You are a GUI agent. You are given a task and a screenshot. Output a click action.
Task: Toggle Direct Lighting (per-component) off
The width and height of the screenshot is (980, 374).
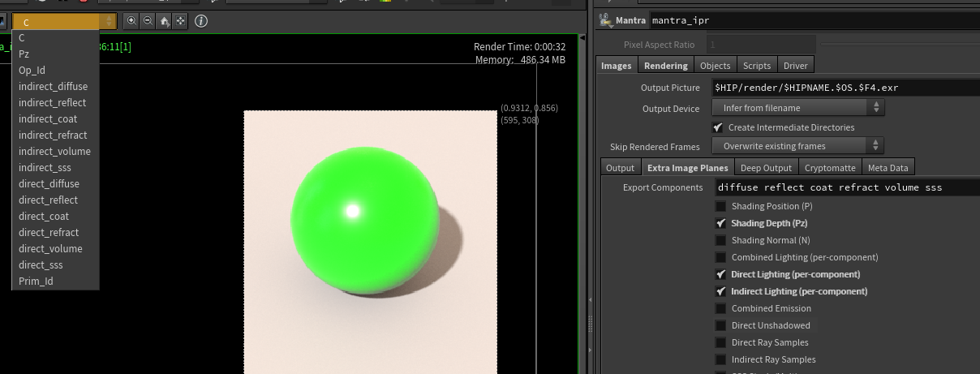click(720, 274)
